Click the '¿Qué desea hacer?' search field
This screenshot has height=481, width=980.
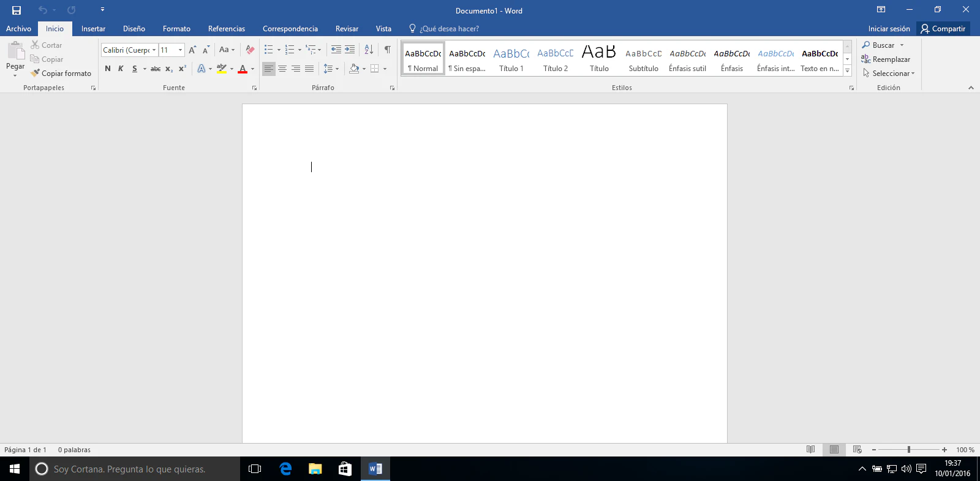pyautogui.click(x=449, y=29)
